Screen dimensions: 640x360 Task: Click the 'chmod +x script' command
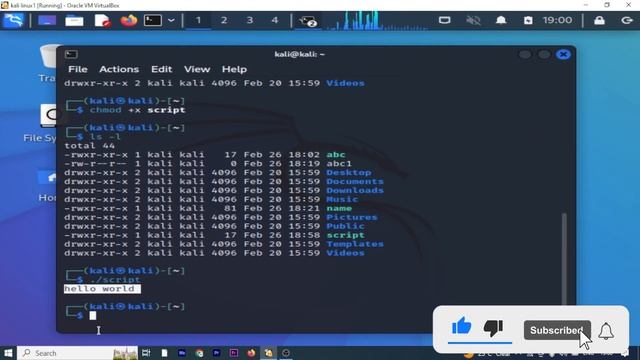click(x=138, y=110)
